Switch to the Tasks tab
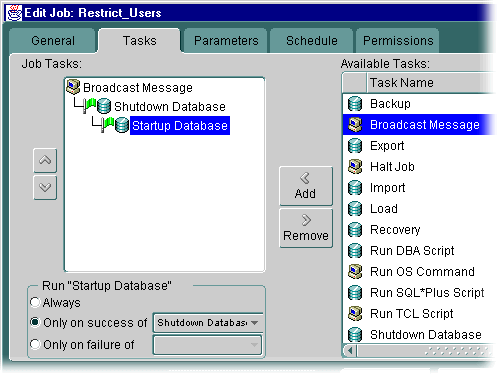Viewport: 498px width, 375px height. point(139,41)
